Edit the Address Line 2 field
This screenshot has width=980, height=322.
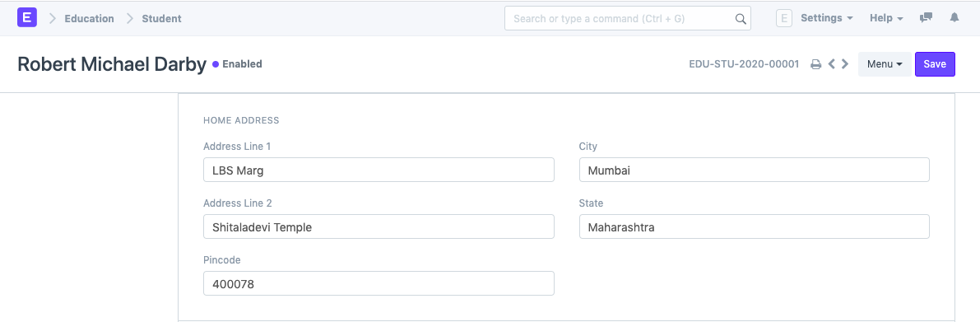pyautogui.click(x=379, y=226)
